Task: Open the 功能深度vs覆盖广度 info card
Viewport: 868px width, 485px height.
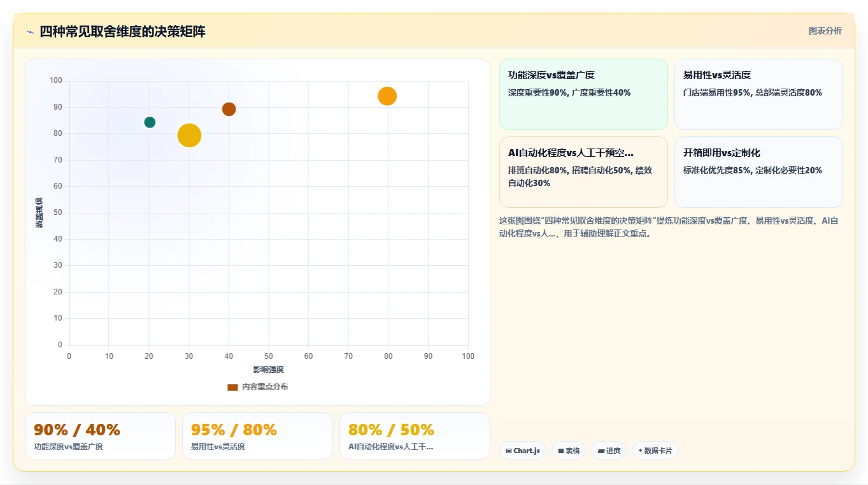Action: pyautogui.click(x=583, y=94)
